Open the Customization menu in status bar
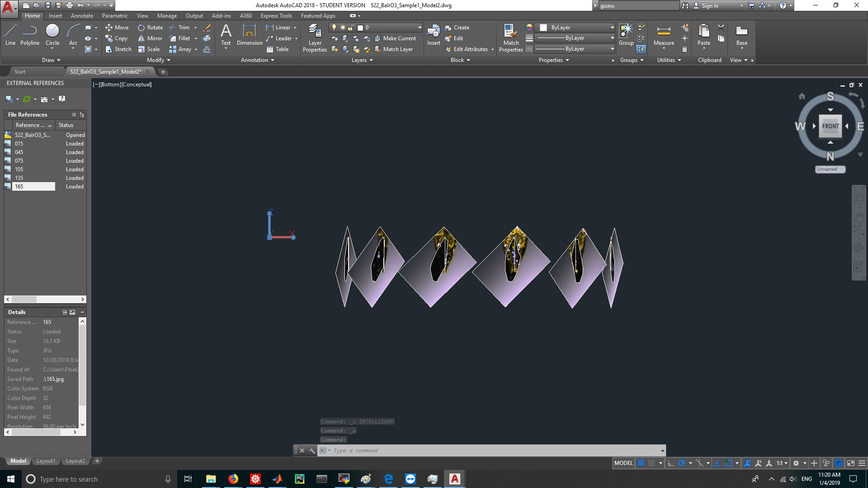This screenshot has height=488, width=868. [x=862, y=463]
